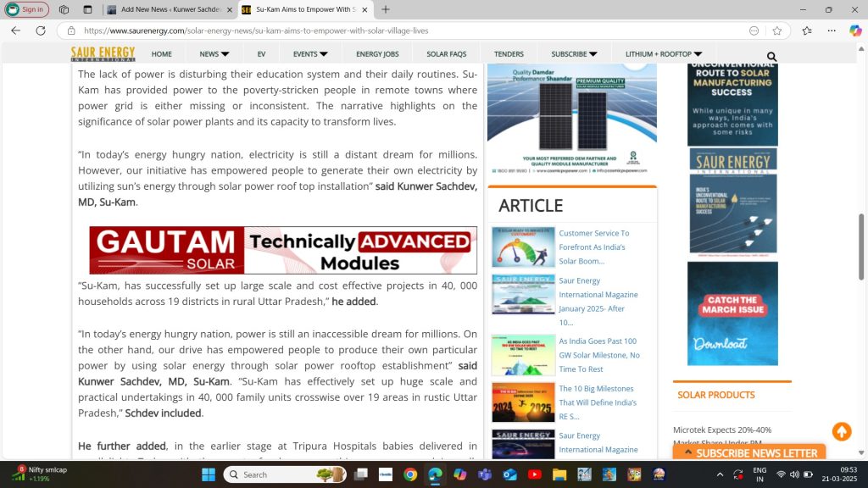Viewport: 868px width, 488px height.
Task: Launch Google Chrome from the taskbar
Action: point(410,474)
